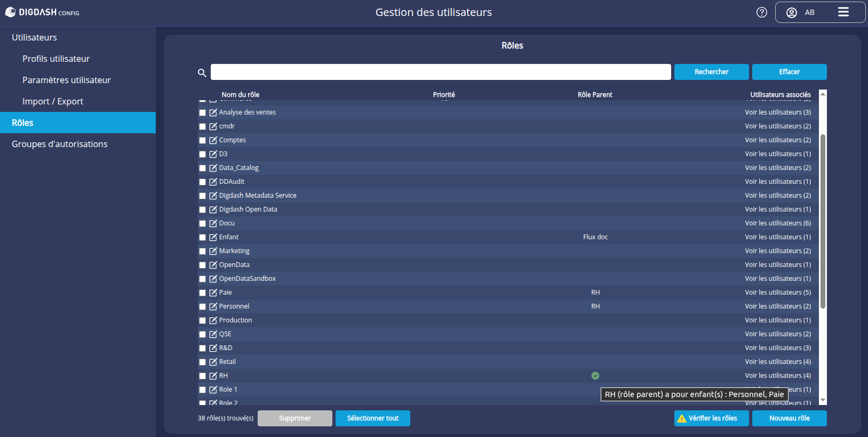
Task: Open the edit pencil for Paie role
Action: click(213, 293)
